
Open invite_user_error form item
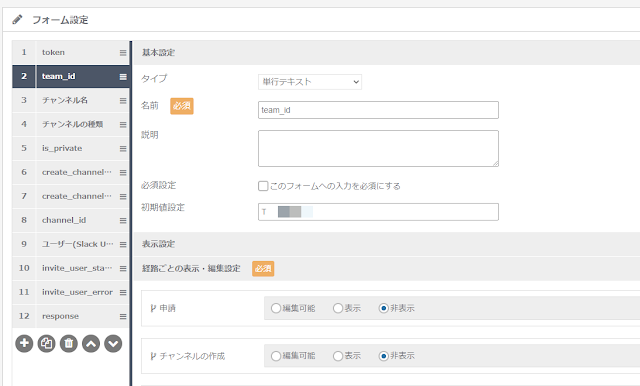pos(71,292)
